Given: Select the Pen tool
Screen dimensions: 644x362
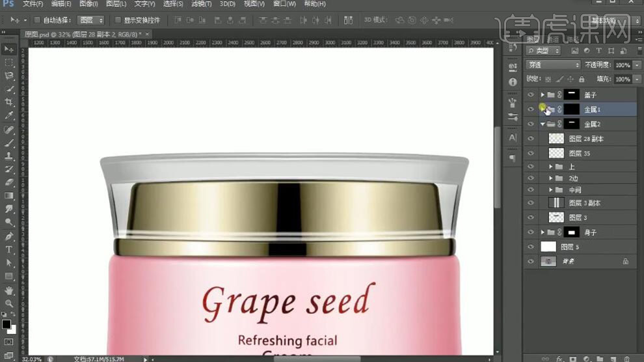Looking at the screenshot, I should tap(8, 236).
